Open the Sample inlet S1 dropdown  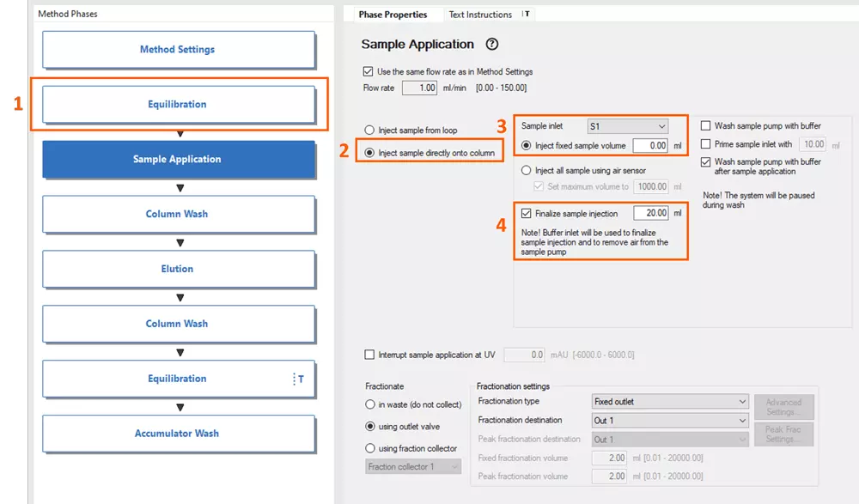[x=627, y=126]
